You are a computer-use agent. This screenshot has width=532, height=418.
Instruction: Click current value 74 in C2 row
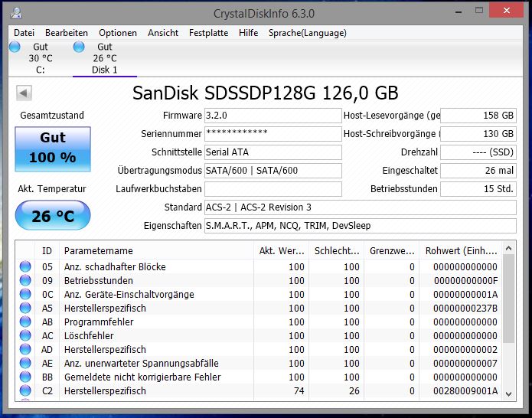pos(299,391)
